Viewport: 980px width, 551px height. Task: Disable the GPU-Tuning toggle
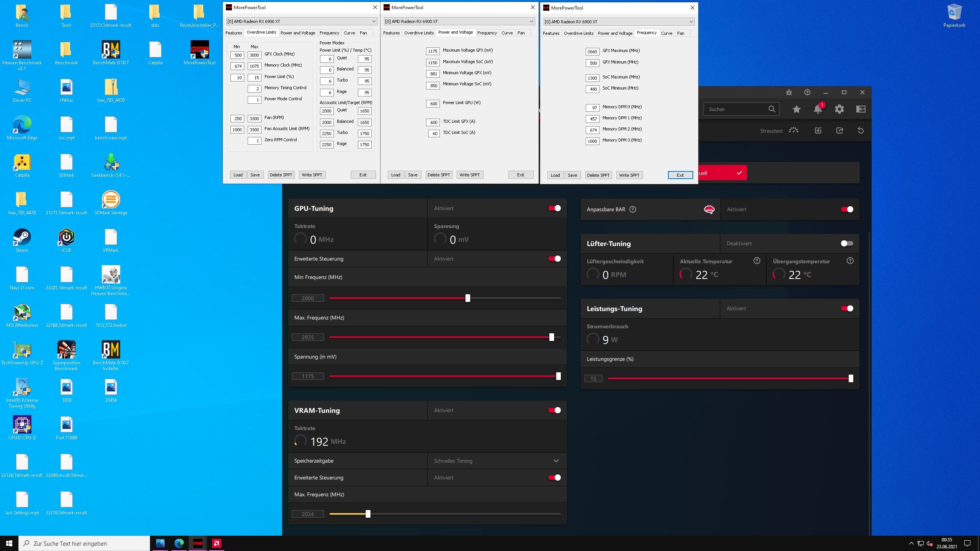pos(554,208)
